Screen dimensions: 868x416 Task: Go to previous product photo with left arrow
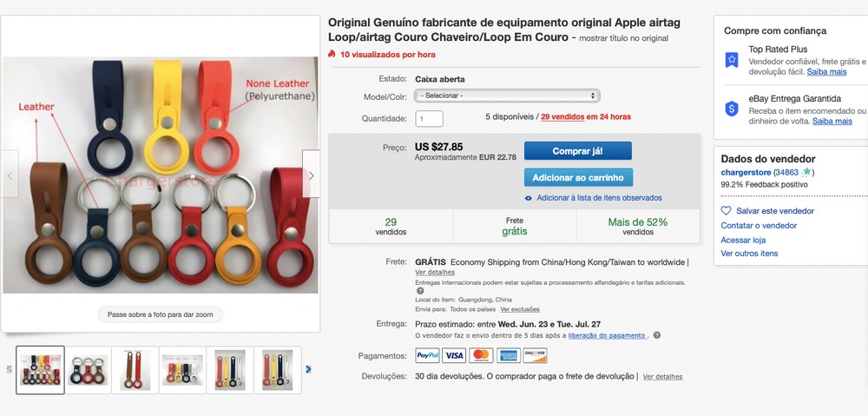pos(10,175)
